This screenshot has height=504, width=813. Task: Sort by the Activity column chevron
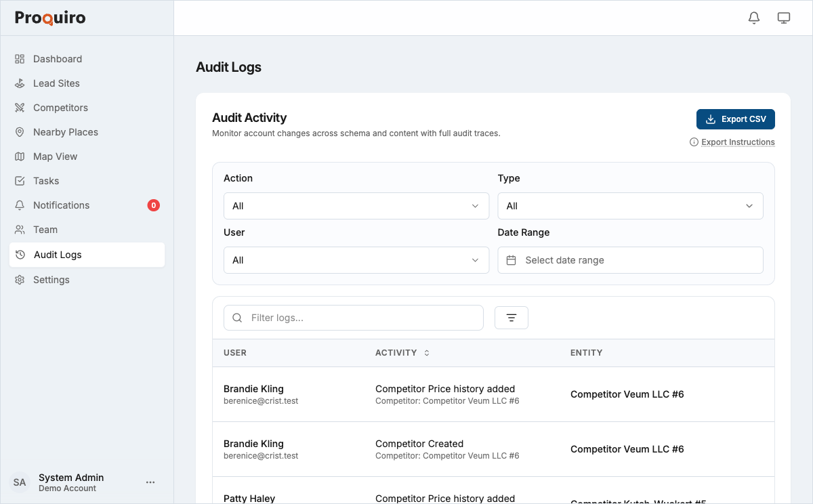pos(427,352)
